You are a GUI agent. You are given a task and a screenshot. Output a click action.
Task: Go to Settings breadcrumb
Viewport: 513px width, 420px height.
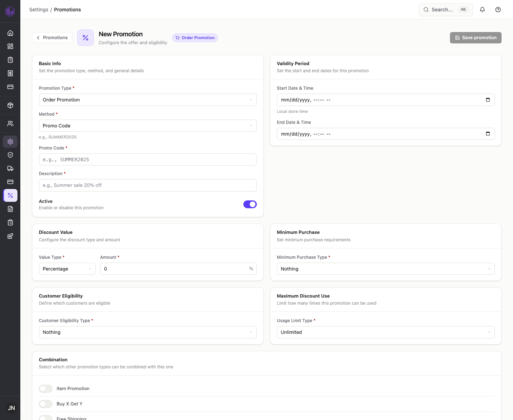tap(39, 10)
